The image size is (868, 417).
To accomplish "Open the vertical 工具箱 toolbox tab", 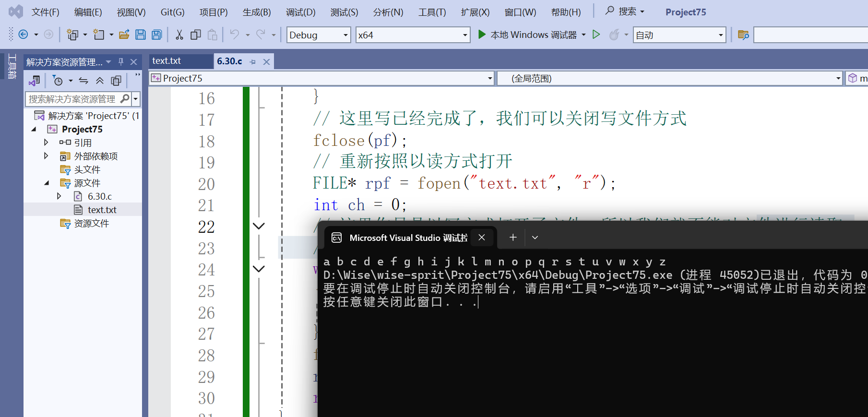I will point(12,66).
